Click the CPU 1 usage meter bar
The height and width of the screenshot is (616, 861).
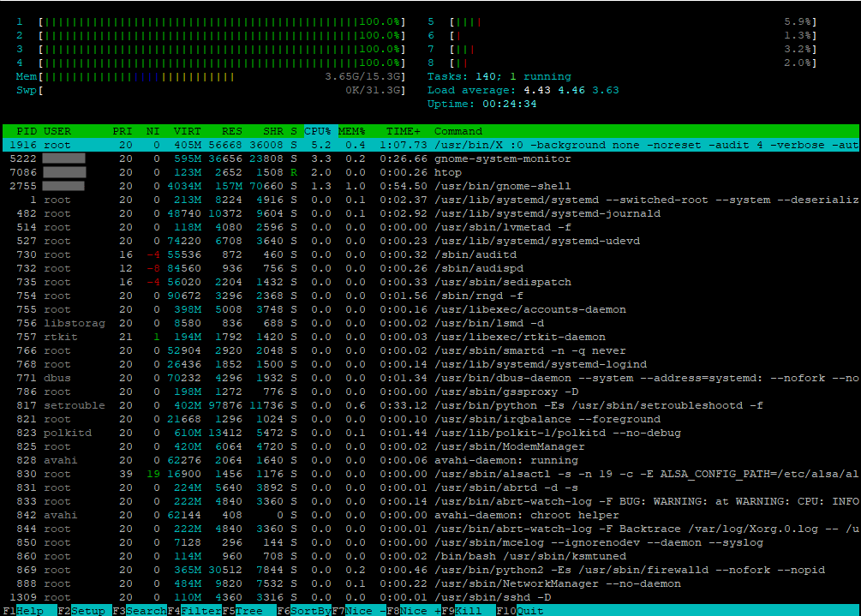(x=222, y=22)
